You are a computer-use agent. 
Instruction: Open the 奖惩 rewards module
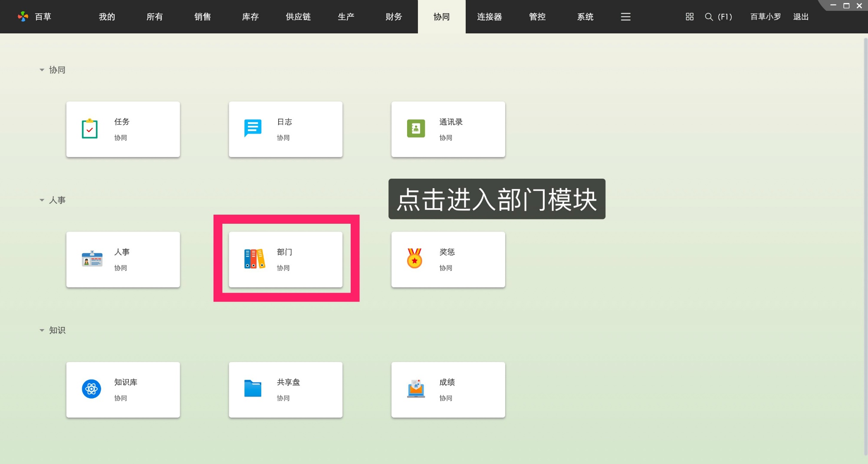tap(448, 259)
